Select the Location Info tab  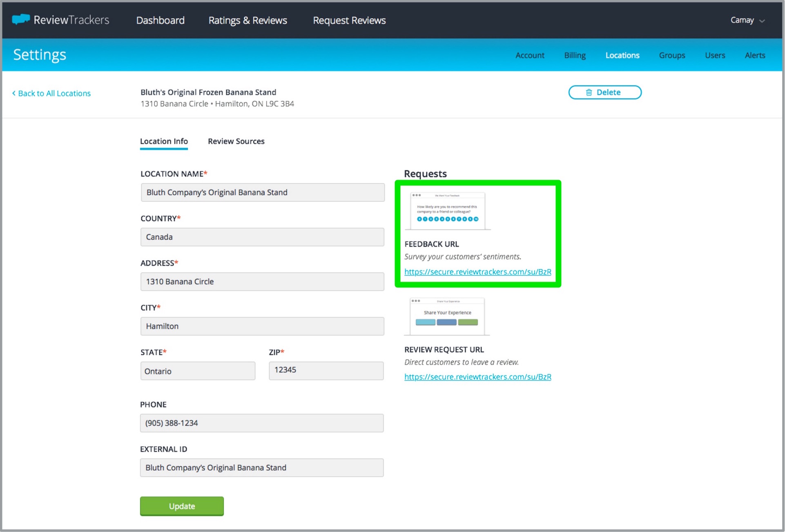[164, 141]
